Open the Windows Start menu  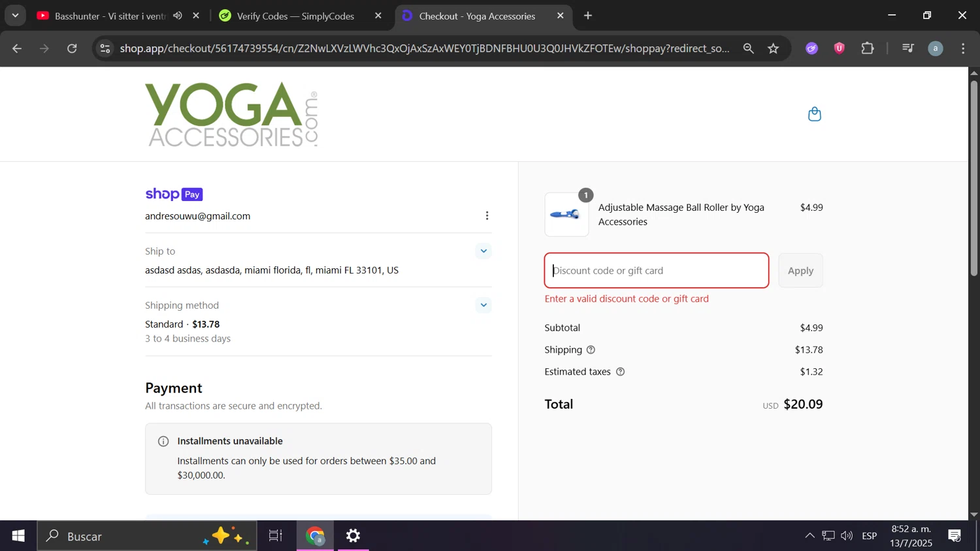[18, 536]
